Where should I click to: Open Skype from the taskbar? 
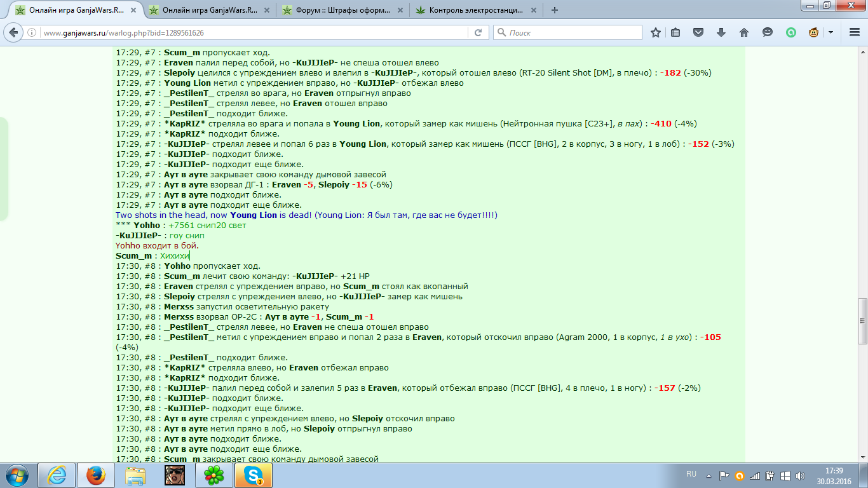pos(254,475)
